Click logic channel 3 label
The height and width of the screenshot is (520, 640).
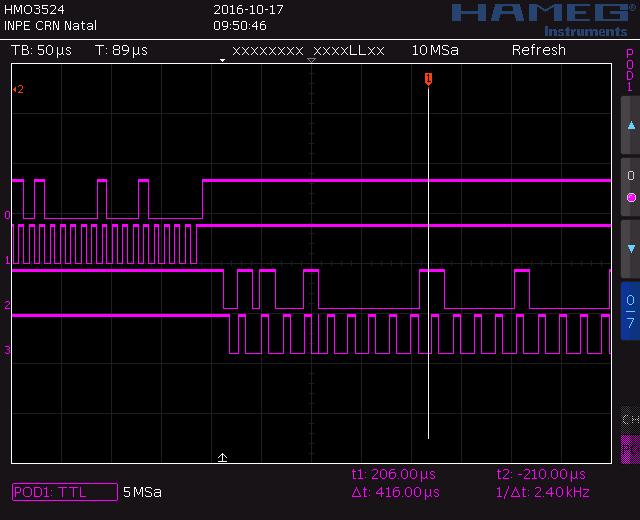click(x=7, y=350)
